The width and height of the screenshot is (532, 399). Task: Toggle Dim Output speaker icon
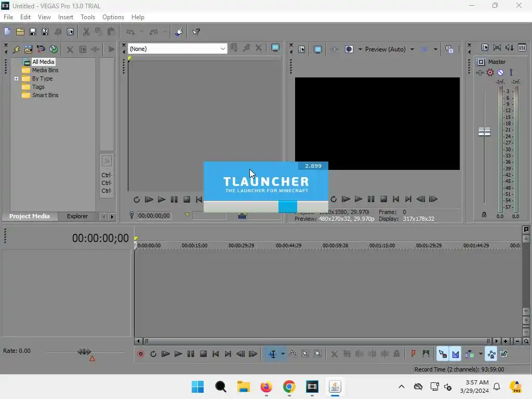coord(509,48)
